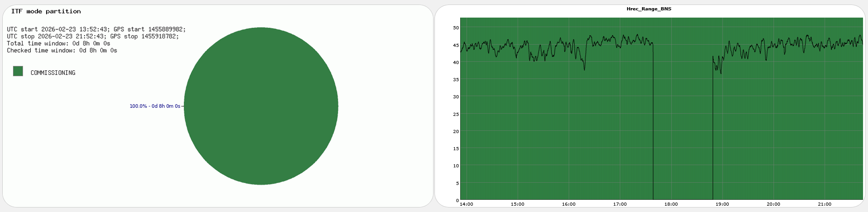Click the 21:00 x-axis tick label

825,204
